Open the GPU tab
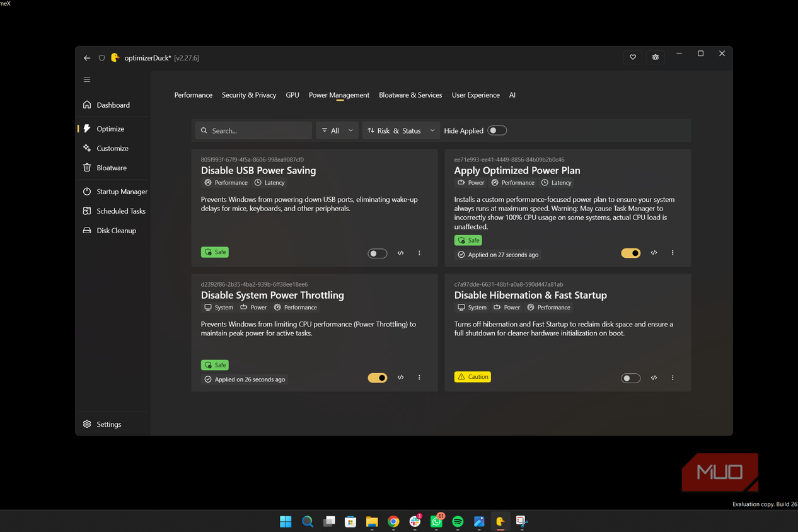The image size is (798, 532). click(292, 95)
